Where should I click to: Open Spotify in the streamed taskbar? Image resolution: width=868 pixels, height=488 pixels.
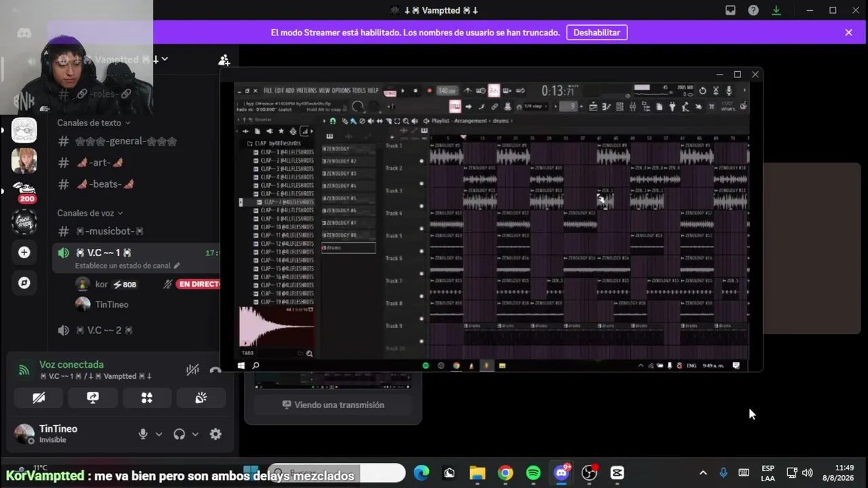tap(426, 366)
